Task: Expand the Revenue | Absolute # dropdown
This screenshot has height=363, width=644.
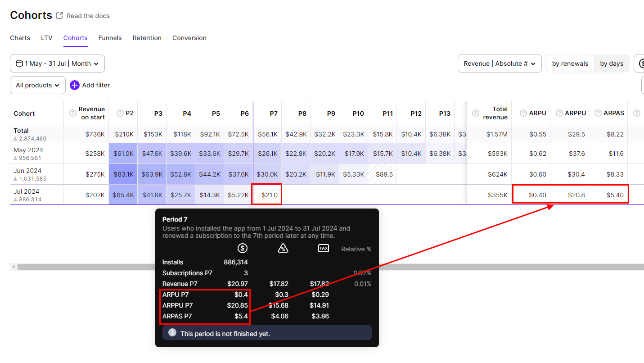Action: (x=500, y=64)
